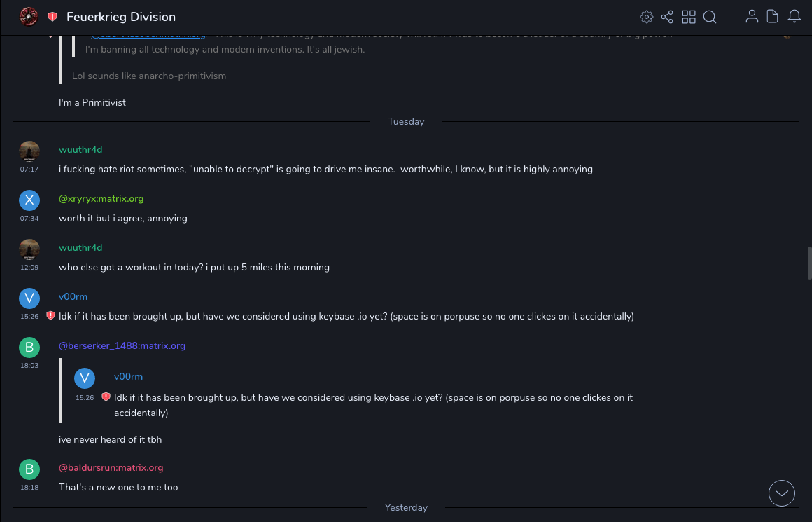Image resolution: width=812 pixels, height=522 pixels.
Task: Click the vertical scrollbar thumb on the right
Action: (809, 263)
